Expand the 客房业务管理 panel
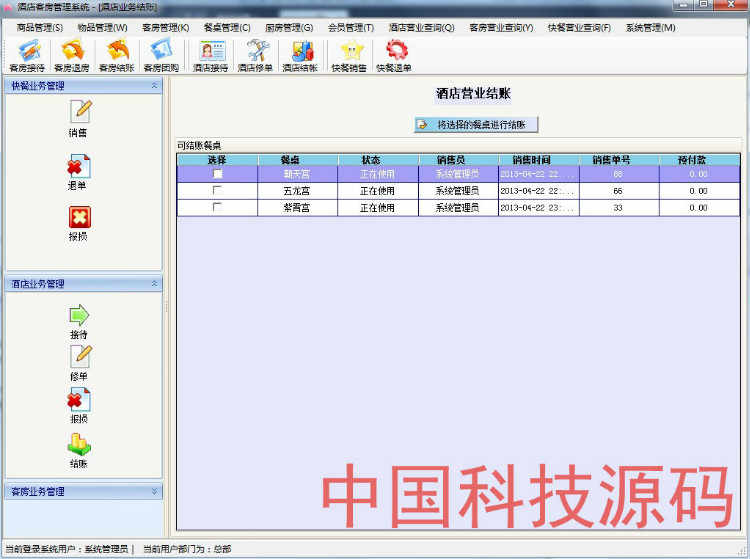Viewport: 750px width, 559px height. coord(154,491)
